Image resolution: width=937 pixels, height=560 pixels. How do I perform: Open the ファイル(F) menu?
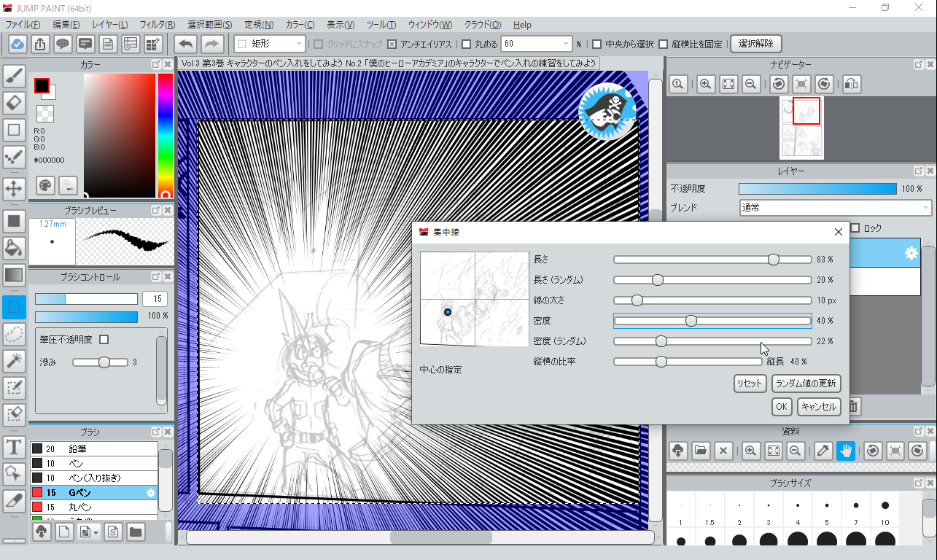[23, 25]
